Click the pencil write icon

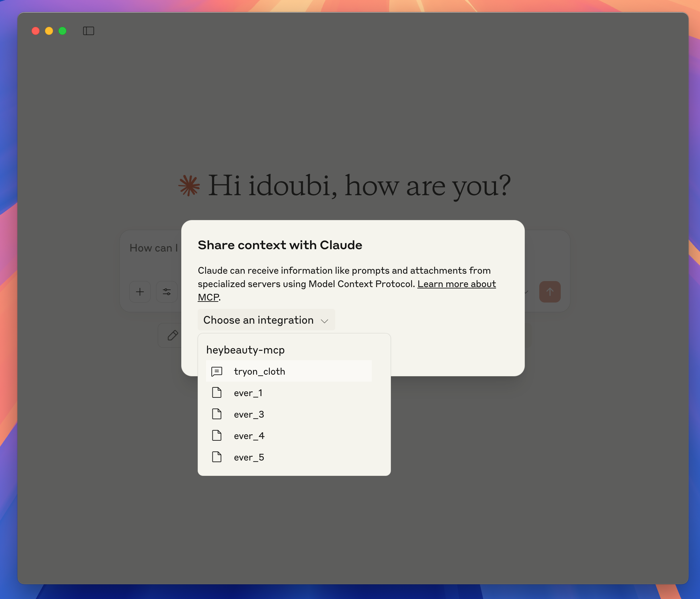172,335
